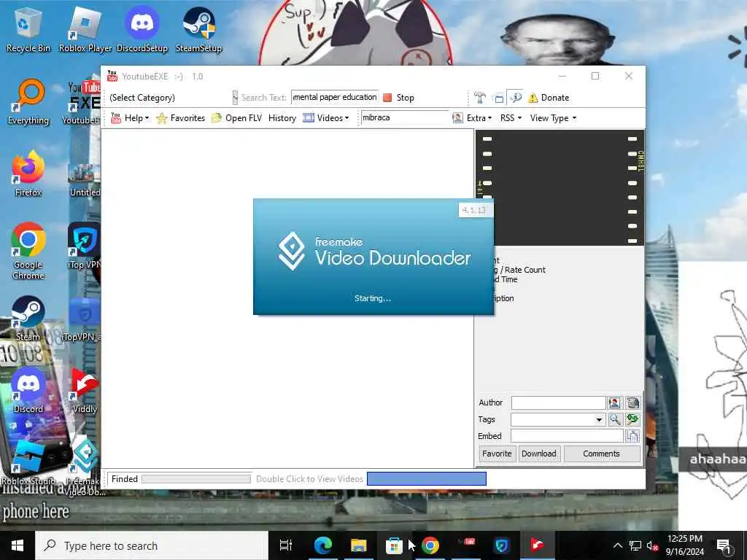This screenshot has height=560, width=747.
Task: Open the Comments button
Action: (x=602, y=454)
